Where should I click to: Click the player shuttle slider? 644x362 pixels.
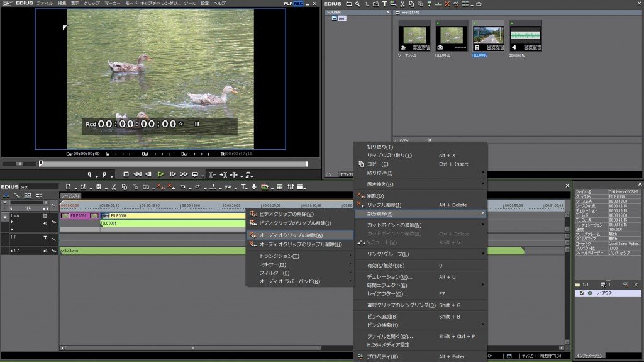19,164
